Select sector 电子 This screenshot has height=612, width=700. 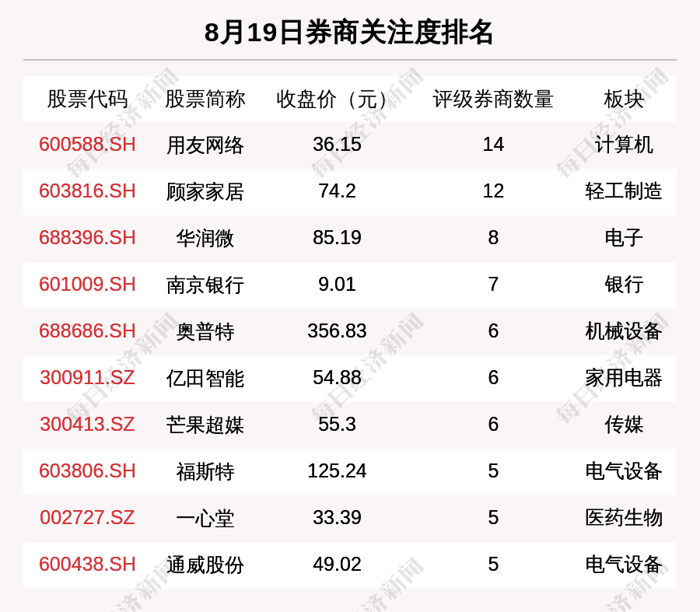point(624,238)
